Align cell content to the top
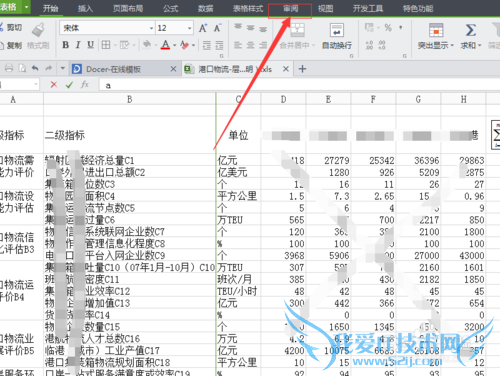 click(x=238, y=27)
